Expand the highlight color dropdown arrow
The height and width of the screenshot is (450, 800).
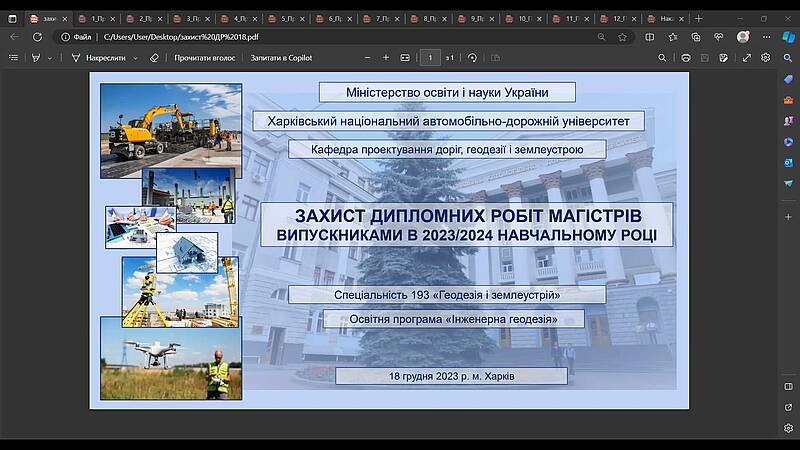point(49,59)
